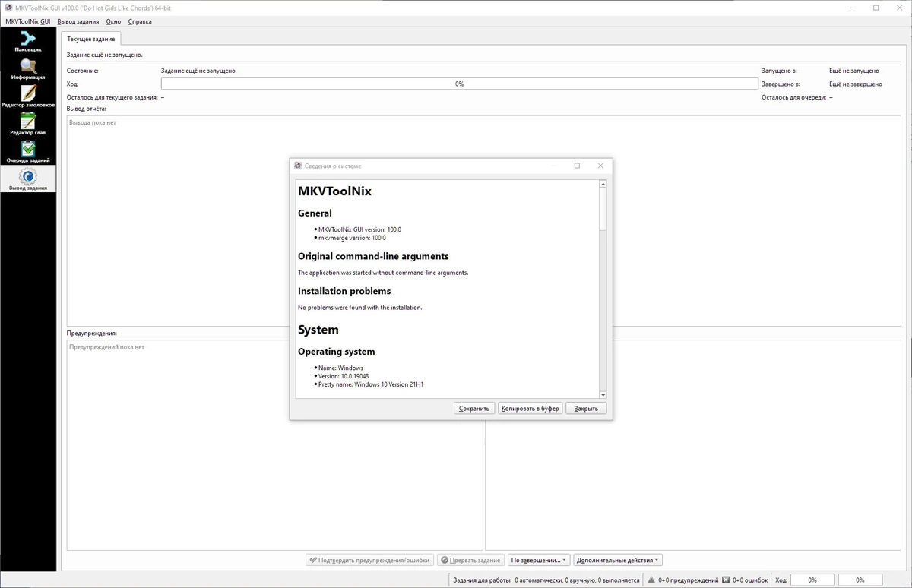The height and width of the screenshot is (588, 912).
Task: Click 'Осталось для очереди' label
Action: pos(793,97)
